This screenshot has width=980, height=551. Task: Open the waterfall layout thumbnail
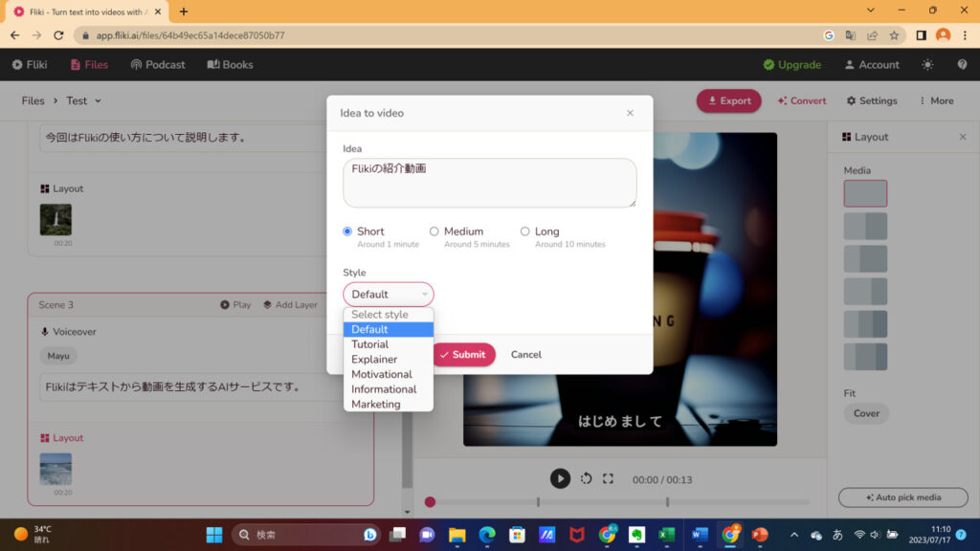coord(56,220)
